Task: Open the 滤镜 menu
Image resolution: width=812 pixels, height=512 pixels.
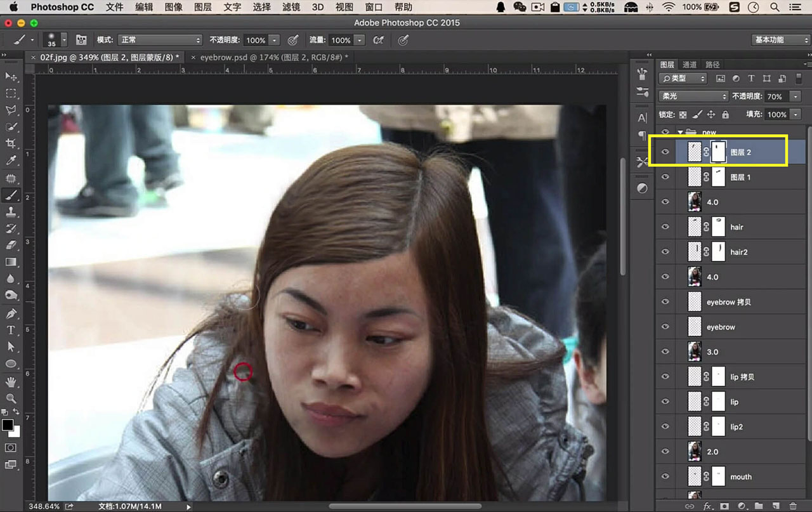Action: [291, 7]
